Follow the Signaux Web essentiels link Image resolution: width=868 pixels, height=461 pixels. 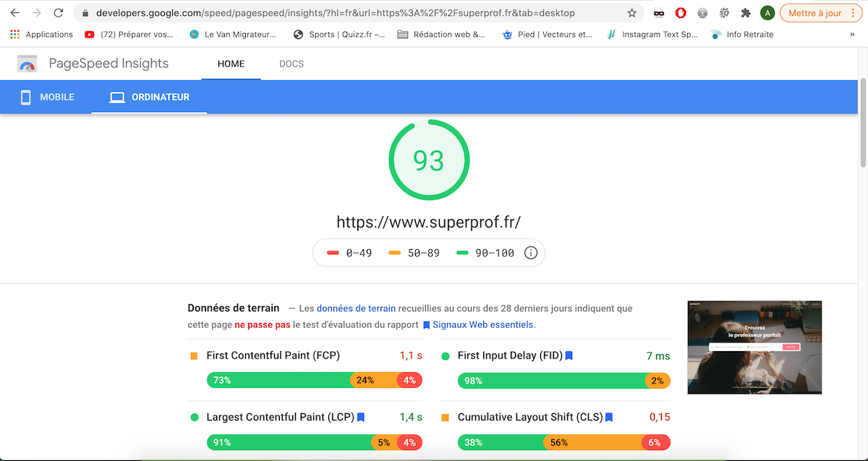(483, 325)
